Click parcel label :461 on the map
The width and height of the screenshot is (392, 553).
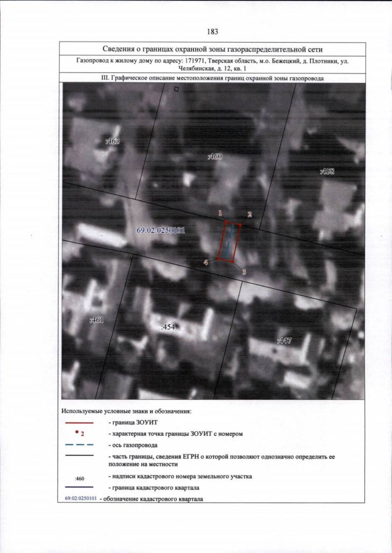click(x=96, y=320)
